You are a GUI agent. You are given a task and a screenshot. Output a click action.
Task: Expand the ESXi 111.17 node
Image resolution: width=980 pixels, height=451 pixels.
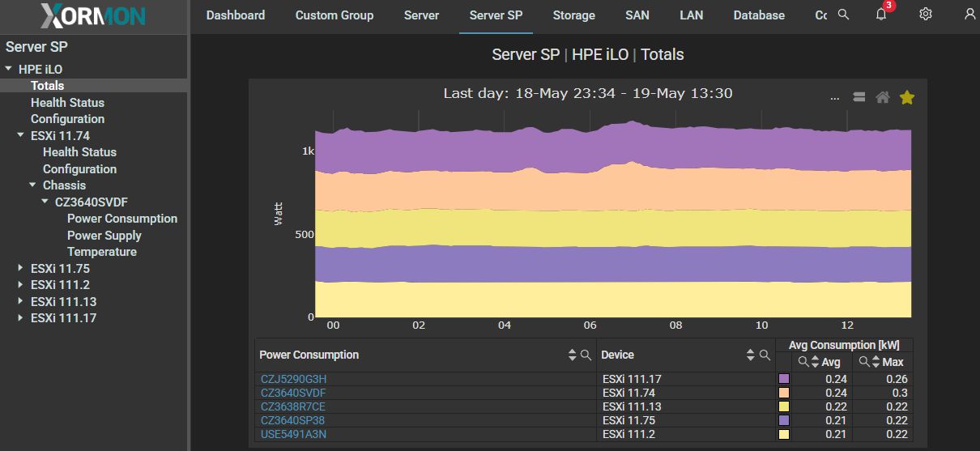click(21, 318)
